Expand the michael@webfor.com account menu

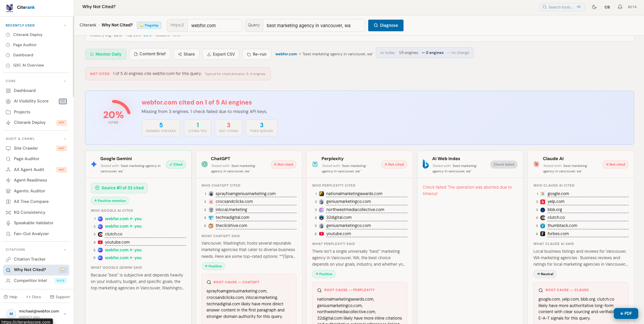65,314
